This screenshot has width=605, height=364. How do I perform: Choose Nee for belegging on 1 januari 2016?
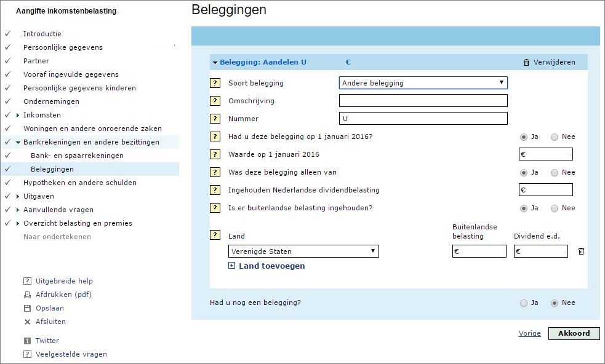point(555,137)
